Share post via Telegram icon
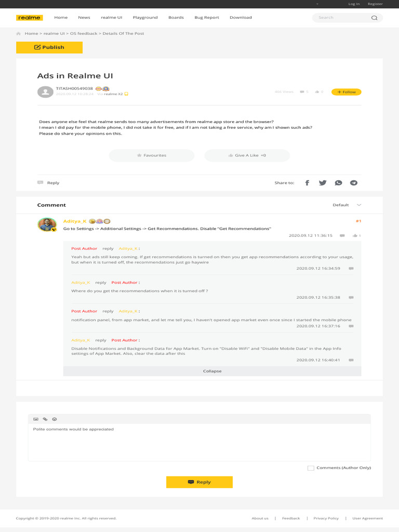 [x=354, y=183]
